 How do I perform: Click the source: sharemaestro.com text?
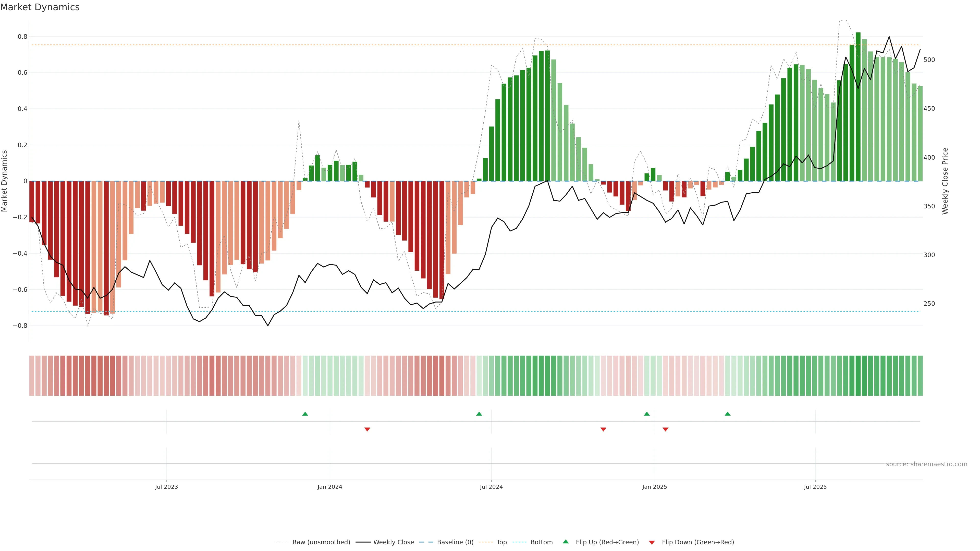(926, 464)
